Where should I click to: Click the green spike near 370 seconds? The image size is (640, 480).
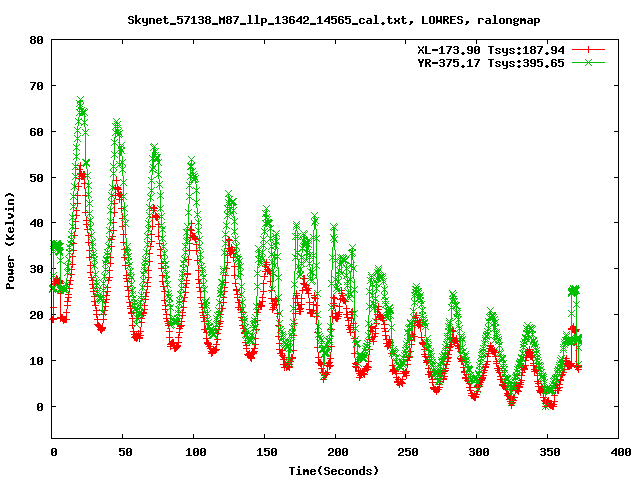point(574,291)
